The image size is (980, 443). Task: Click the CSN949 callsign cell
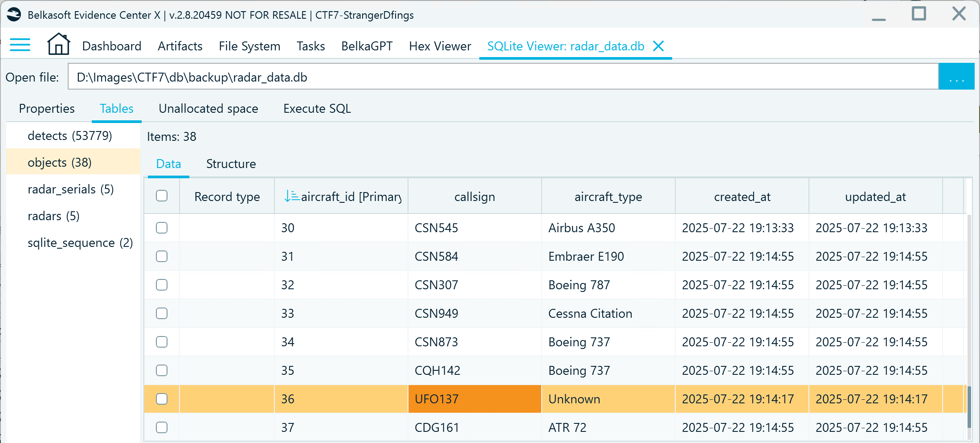[475, 313]
